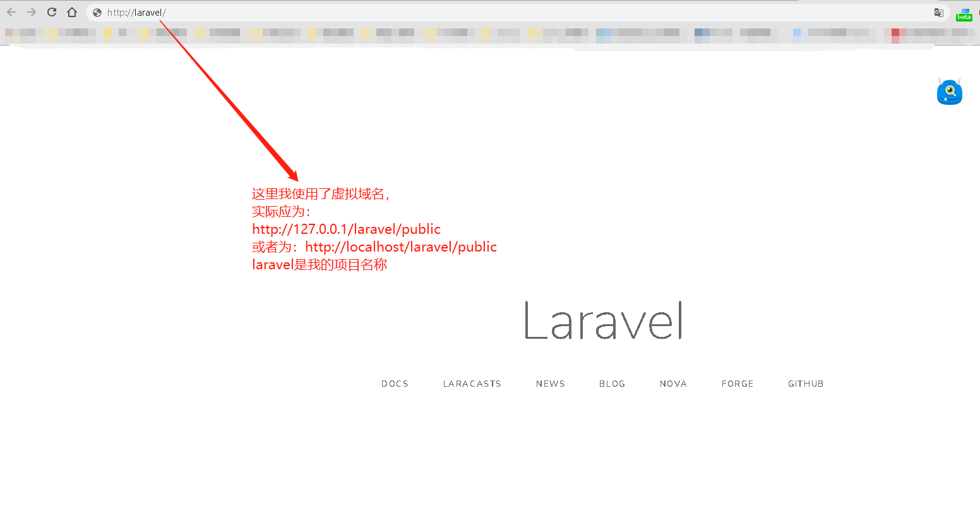Open the blue one-eyed monster floating widget

point(949,92)
